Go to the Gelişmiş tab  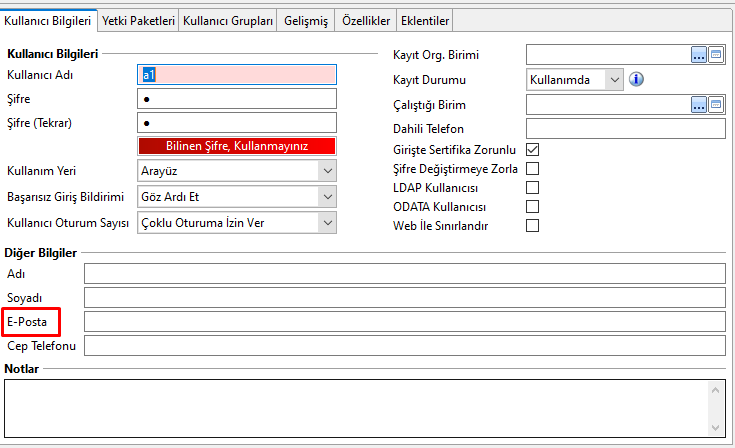pos(307,20)
